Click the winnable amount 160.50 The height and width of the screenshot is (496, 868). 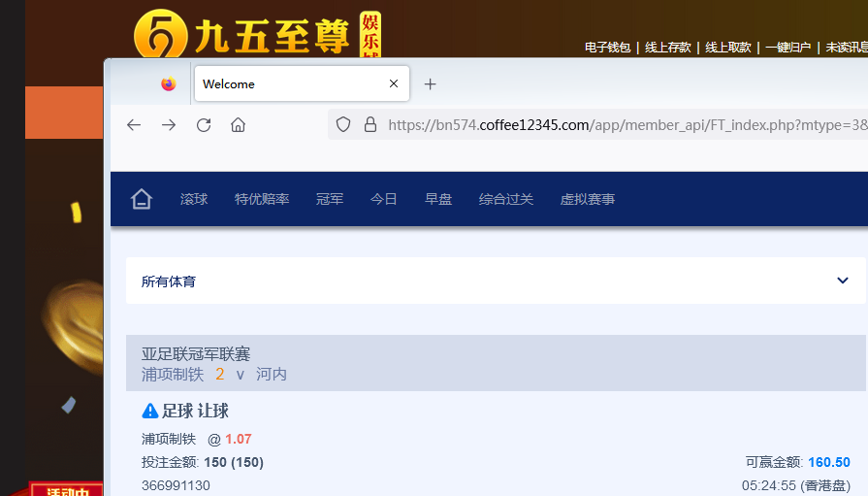[829, 462]
